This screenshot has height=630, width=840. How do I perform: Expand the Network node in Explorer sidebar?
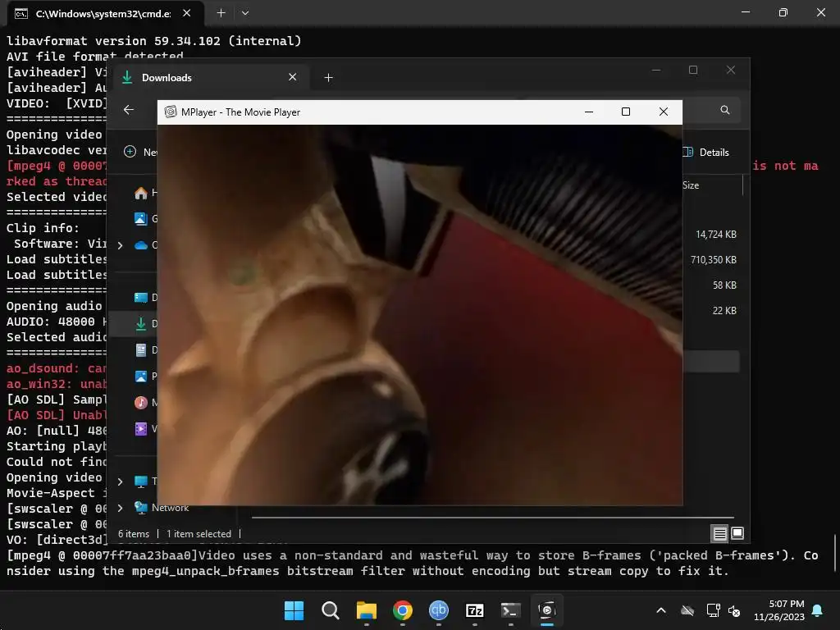pyautogui.click(x=120, y=508)
